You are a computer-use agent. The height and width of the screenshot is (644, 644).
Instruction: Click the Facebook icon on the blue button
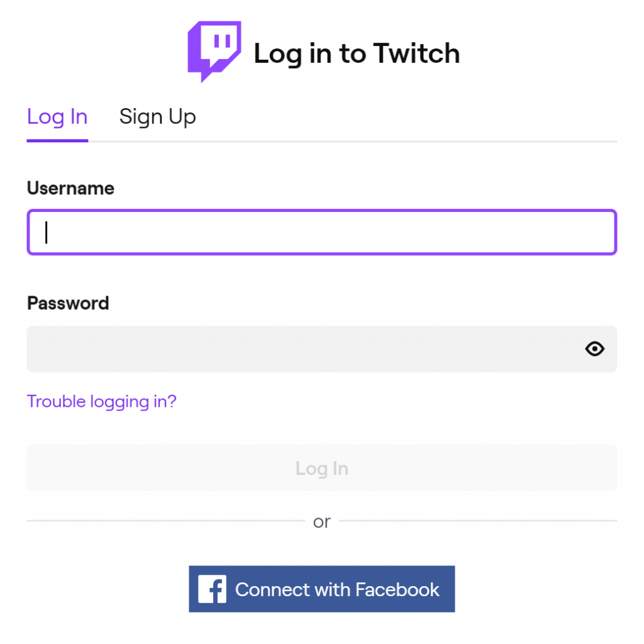(x=212, y=589)
